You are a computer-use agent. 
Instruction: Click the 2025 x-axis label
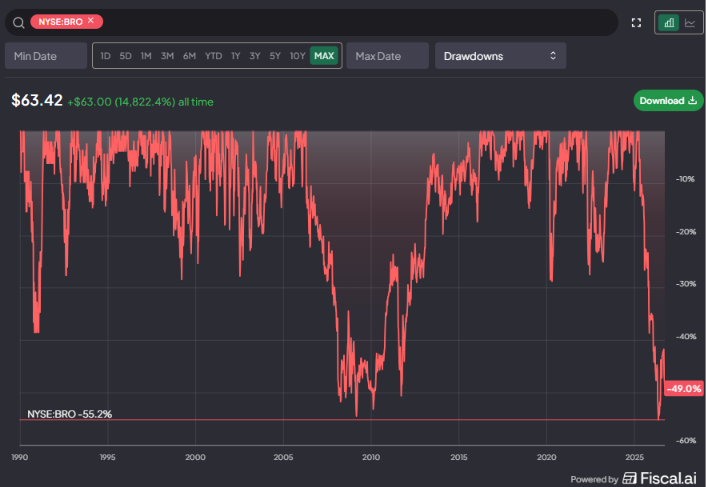click(634, 457)
